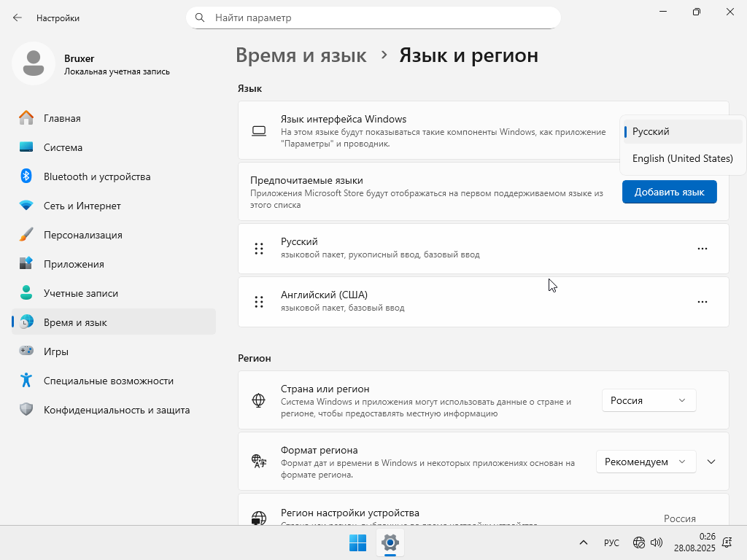Click the back arrow in Settings header

coord(18,17)
